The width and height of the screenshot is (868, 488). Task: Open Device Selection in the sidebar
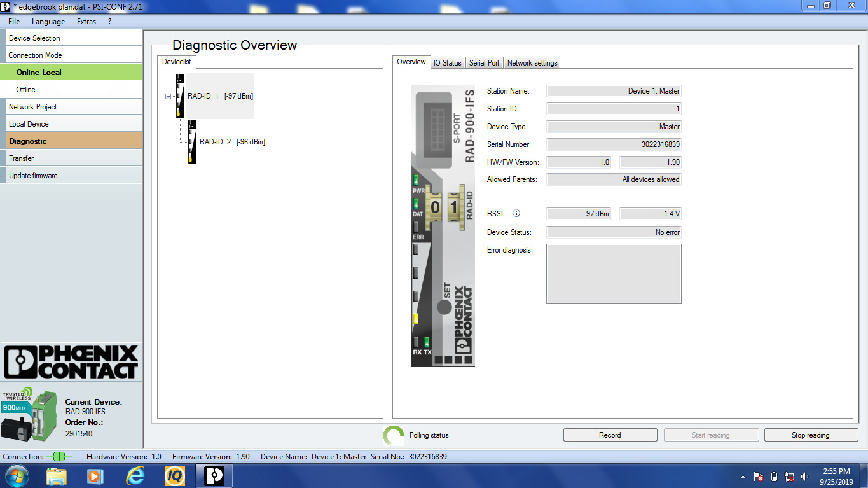click(71, 38)
